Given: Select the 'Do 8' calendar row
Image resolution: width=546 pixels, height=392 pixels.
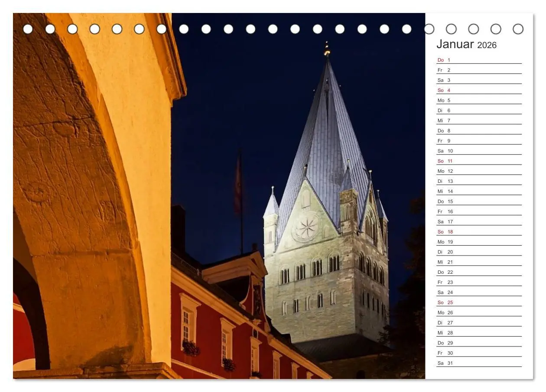Looking at the screenshot, I should coord(479,130).
